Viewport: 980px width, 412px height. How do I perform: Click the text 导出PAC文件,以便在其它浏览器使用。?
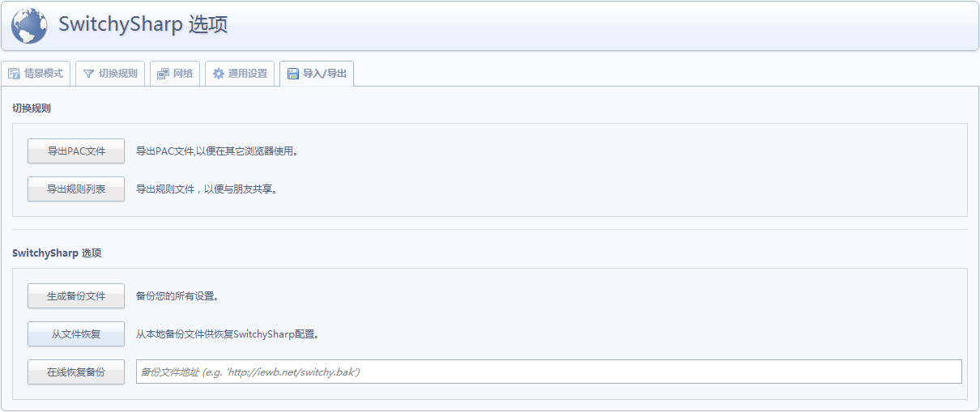pos(217,151)
